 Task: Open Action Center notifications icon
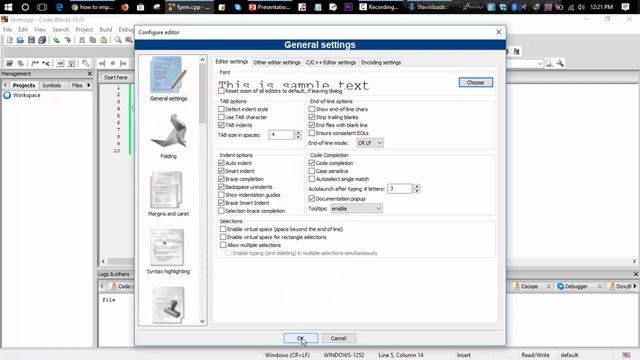click(625, 7)
